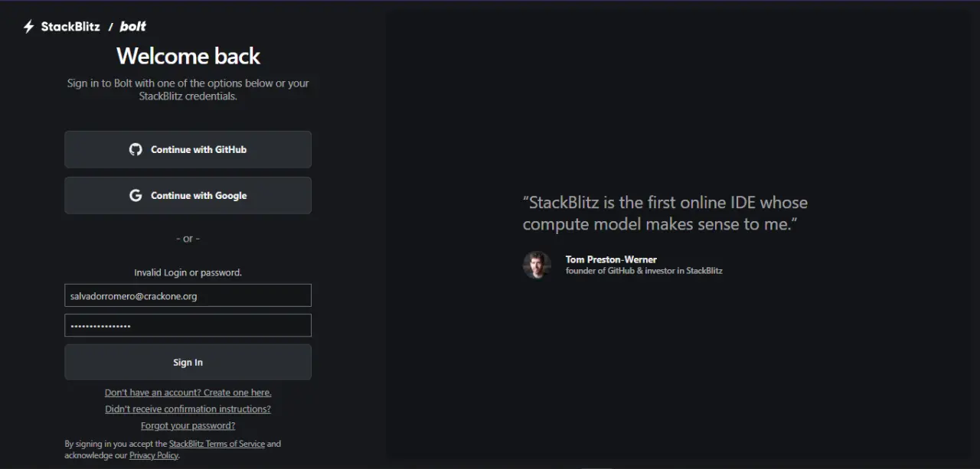Screen dimensions: 980x469
Task: Click founder of GitHub & investor caption
Action: (x=644, y=271)
